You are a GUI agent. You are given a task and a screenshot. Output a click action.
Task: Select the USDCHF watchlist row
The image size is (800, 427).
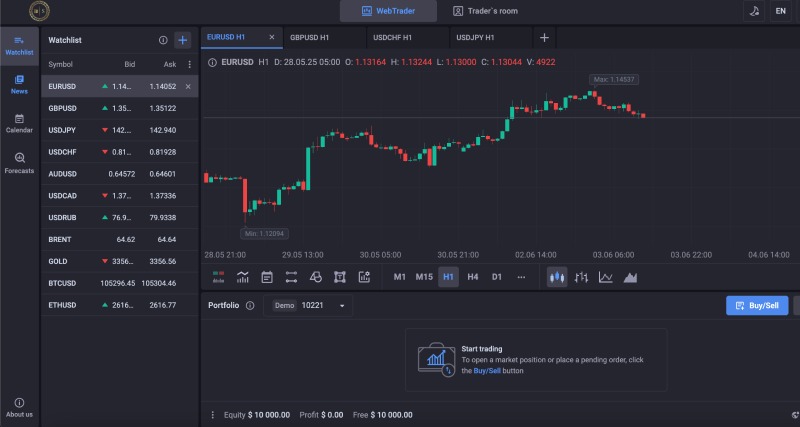[x=119, y=152]
